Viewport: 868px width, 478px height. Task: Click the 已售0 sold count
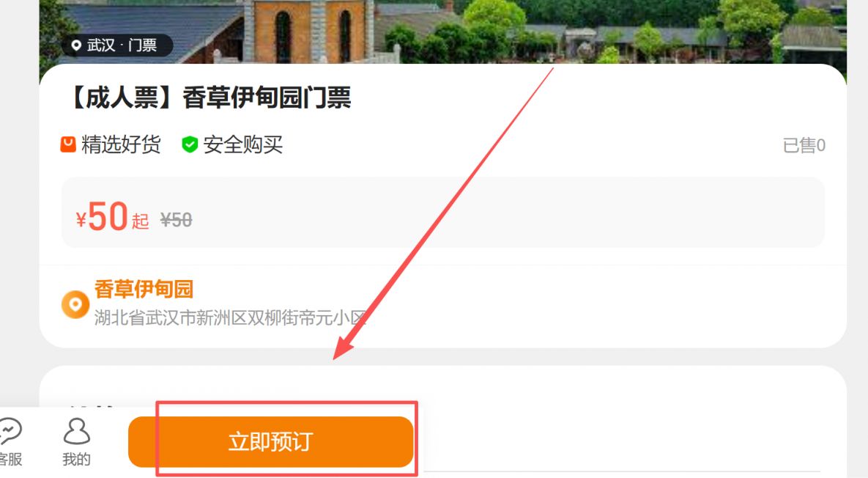[x=804, y=145]
